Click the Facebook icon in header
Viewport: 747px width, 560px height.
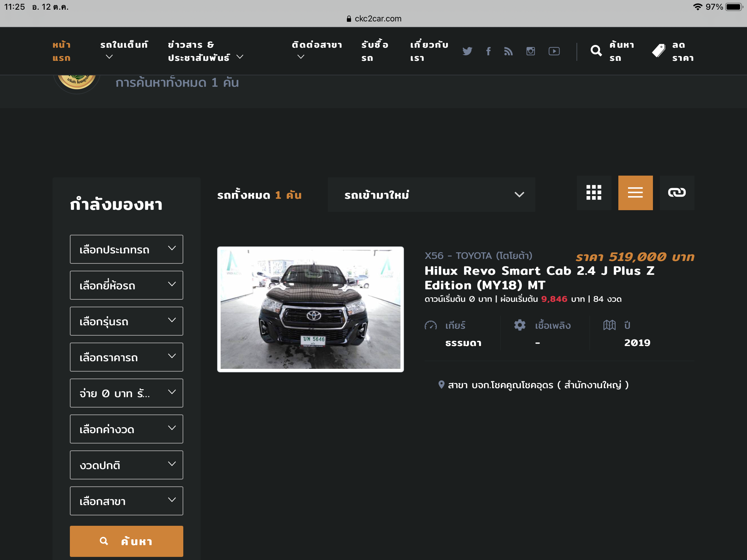[488, 51]
